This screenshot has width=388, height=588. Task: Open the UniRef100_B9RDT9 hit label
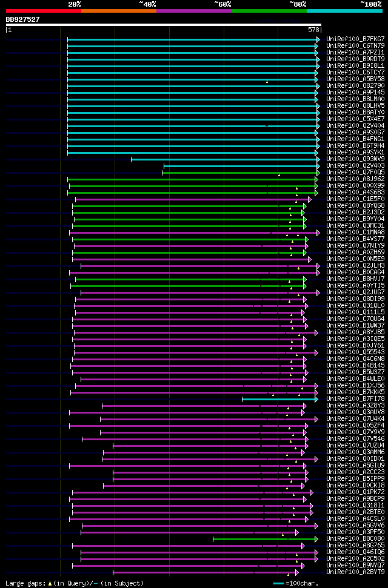[x=355, y=59]
